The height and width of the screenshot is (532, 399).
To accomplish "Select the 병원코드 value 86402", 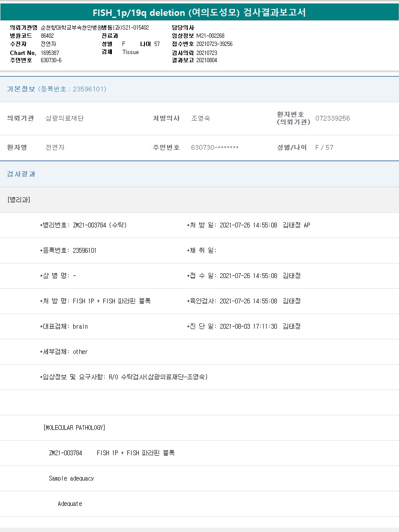I will click(x=47, y=36).
